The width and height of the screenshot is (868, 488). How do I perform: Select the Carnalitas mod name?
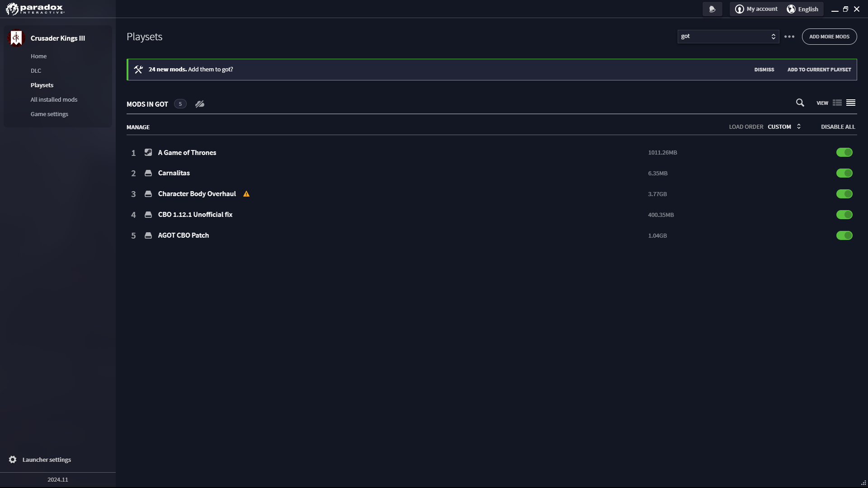click(x=174, y=173)
